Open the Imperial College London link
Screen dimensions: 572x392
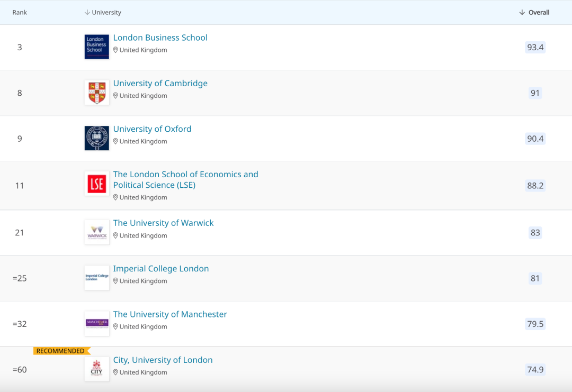point(161,268)
